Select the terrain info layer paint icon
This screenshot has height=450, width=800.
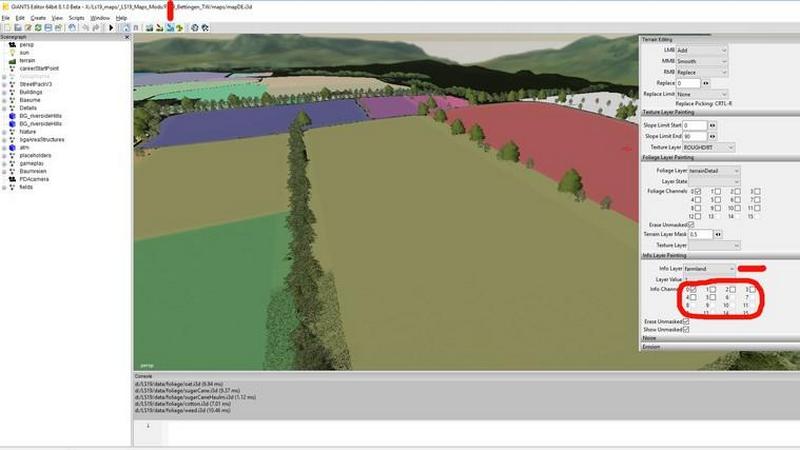170,27
